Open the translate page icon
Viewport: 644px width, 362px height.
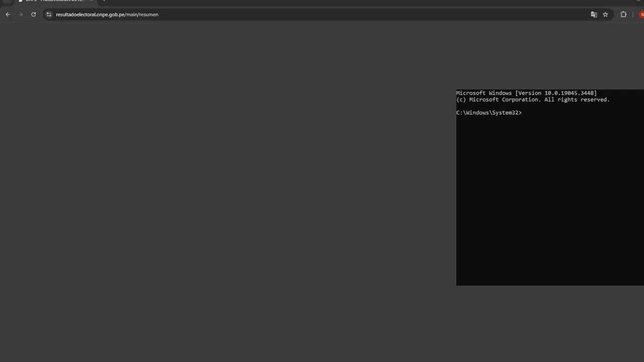pyautogui.click(x=594, y=15)
